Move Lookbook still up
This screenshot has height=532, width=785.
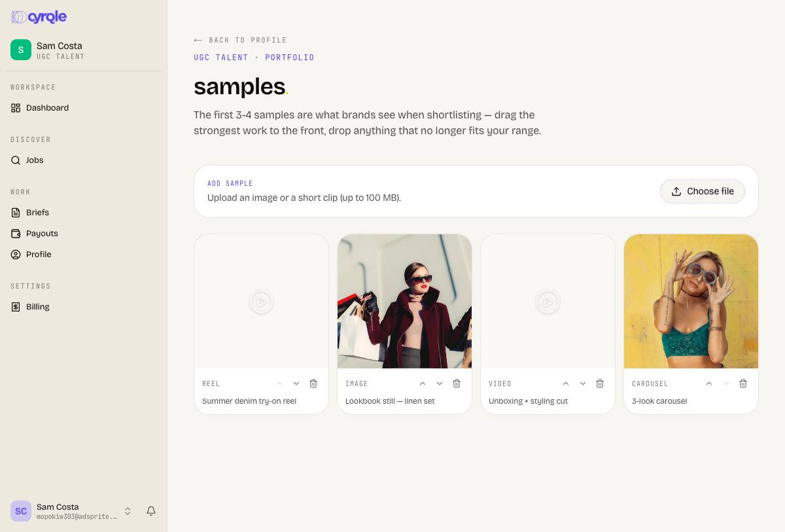click(423, 383)
